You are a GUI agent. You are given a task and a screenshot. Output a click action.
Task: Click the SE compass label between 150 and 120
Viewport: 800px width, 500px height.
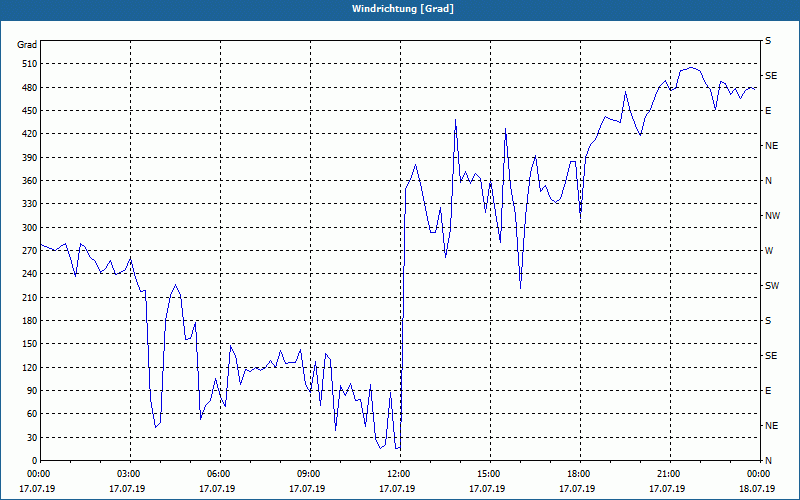771,356
